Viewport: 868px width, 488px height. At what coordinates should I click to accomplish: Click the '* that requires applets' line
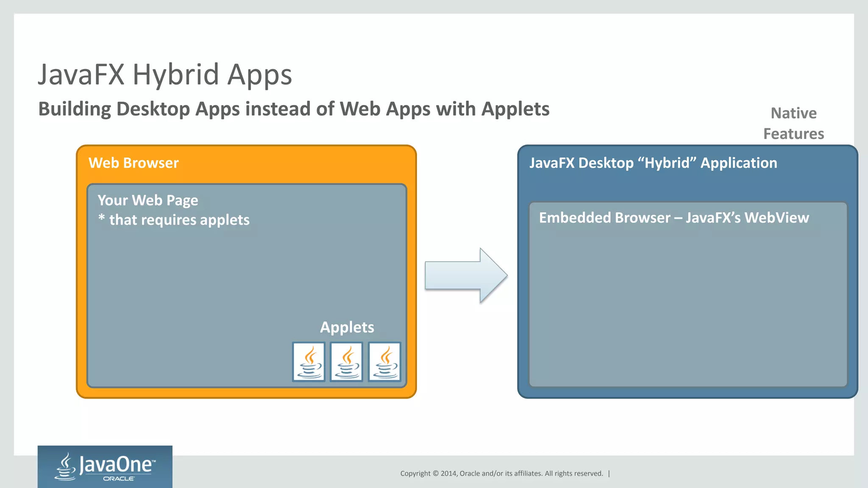174,220
